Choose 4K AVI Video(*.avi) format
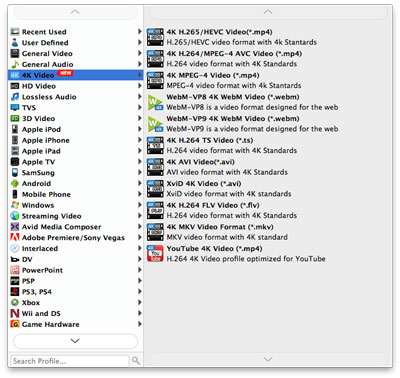Viewport: 400px width, 378px height. 268,167
